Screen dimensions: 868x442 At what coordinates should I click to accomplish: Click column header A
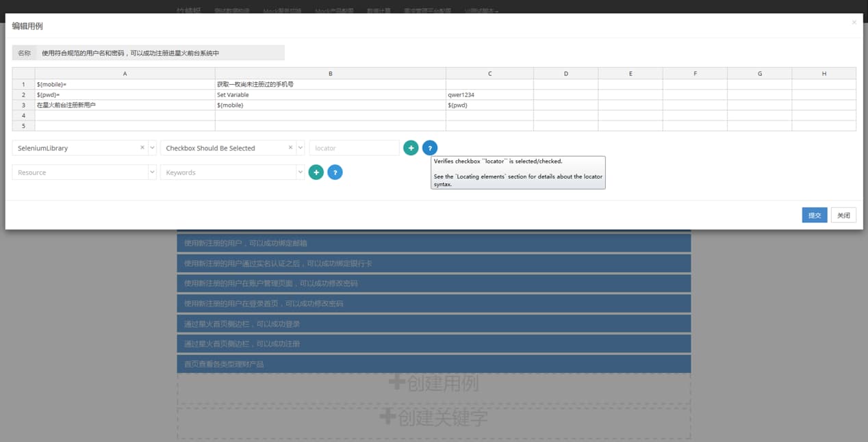click(125, 73)
